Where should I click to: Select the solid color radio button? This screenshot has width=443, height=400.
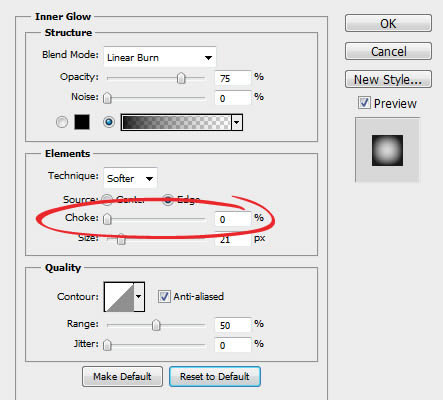point(62,122)
